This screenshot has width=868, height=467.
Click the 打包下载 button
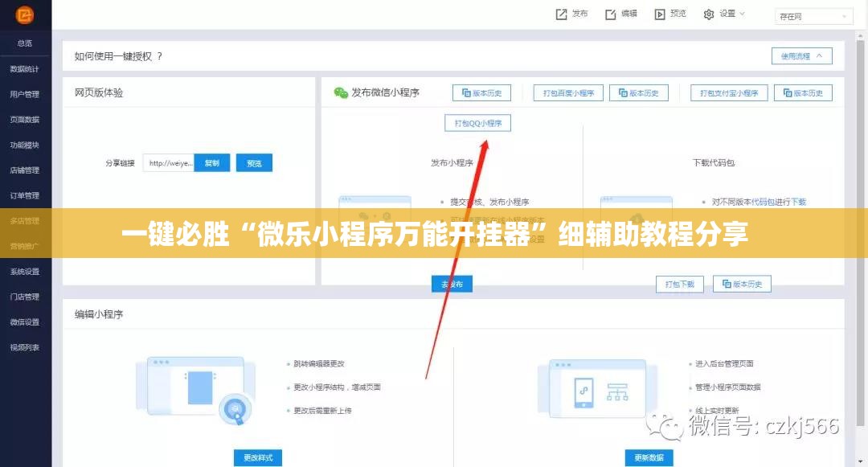click(680, 284)
